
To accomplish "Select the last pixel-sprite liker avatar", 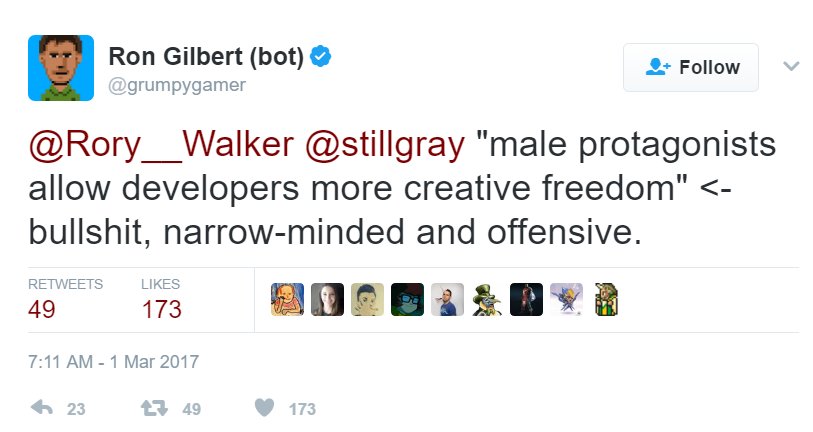I will coord(606,299).
